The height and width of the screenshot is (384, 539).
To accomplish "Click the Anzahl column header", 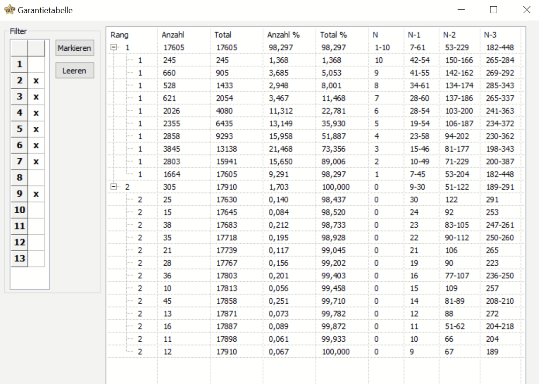I will click(173, 35).
